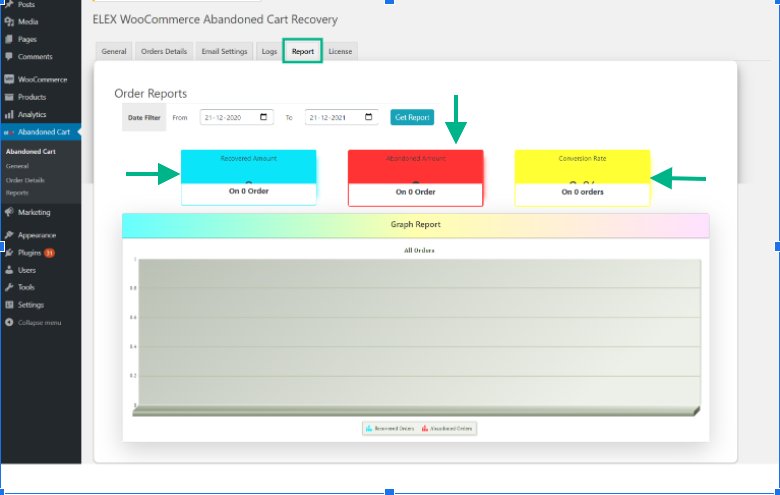The width and height of the screenshot is (780, 495).
Task: Click the Plugins plug icon
Action: (x=9, y=253)
